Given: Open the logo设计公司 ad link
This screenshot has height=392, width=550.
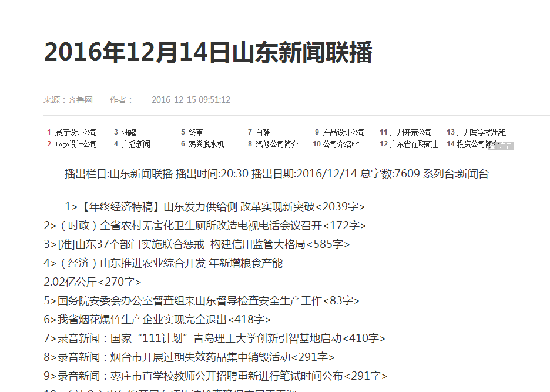Looking at the screenshot, I should pyautogui.click(x=76, y=144).
